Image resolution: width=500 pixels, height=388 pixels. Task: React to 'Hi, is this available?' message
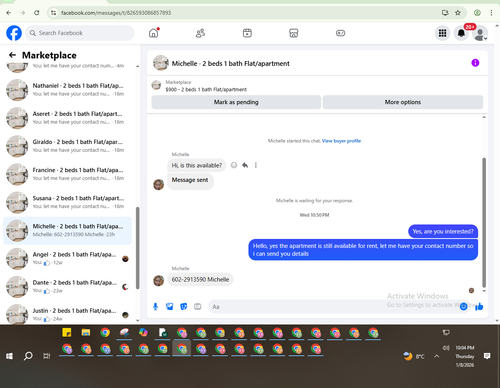coord(234,165)
